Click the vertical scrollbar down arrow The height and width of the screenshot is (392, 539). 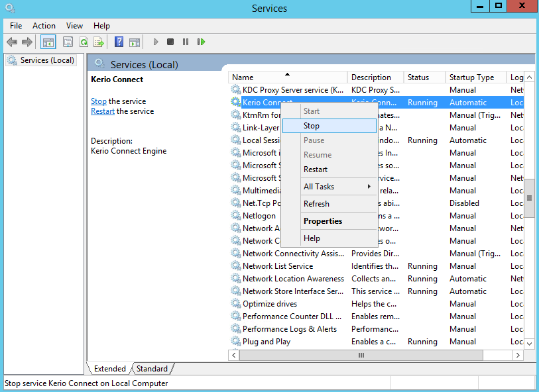tap(529, 343)
